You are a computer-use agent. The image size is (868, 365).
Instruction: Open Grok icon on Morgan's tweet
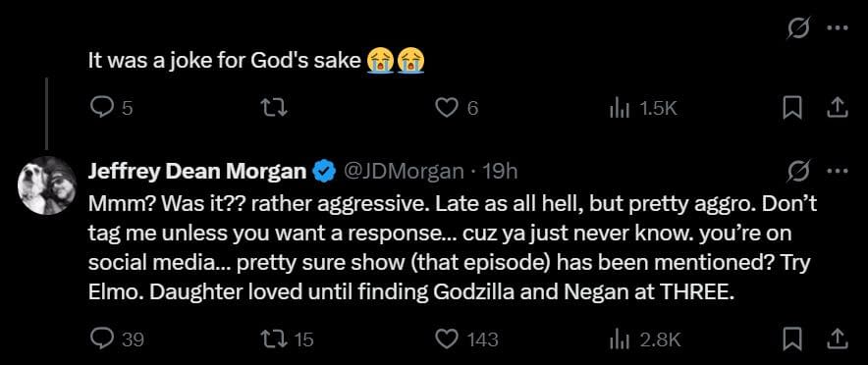pos(799,172)
